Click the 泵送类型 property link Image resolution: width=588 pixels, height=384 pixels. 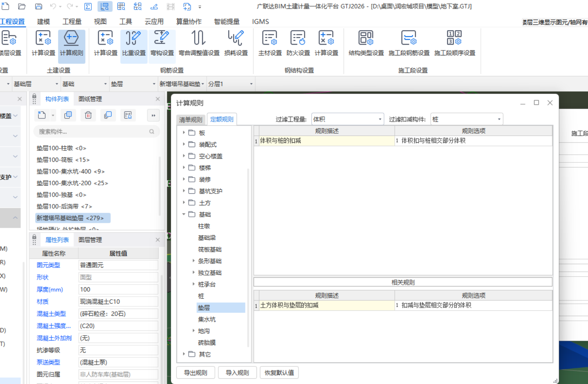pyautogui.click(x=48, y=362)
